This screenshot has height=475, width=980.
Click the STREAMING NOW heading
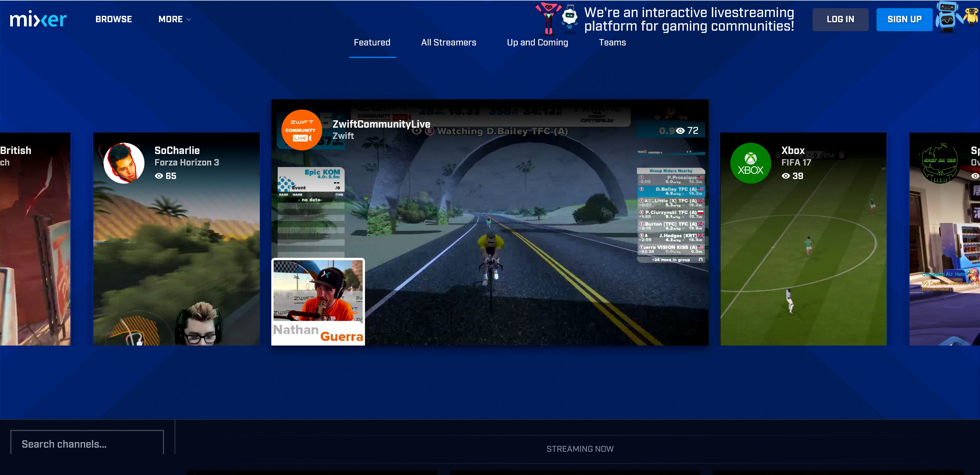pyautogui.click(x=580, y=449)
